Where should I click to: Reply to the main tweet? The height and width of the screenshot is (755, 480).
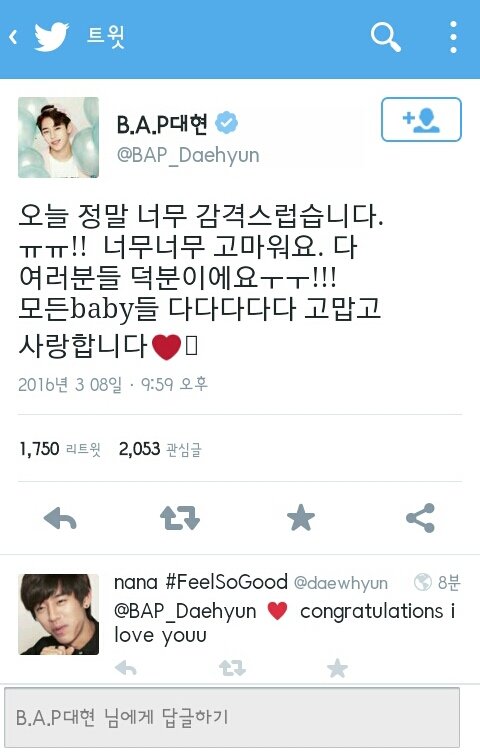pyautogui.click(x=60, y=519)
